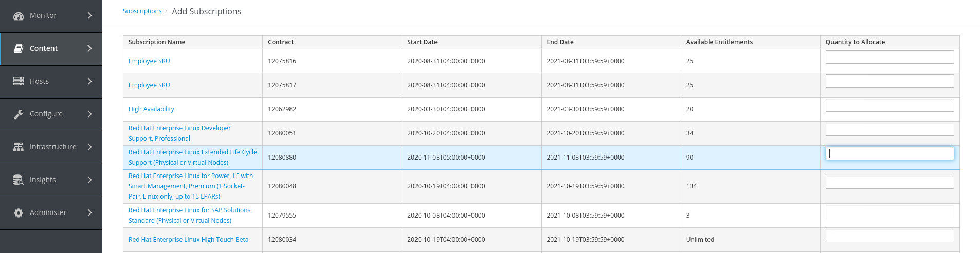The height and width of the screenshot is (253, 980).
Task: Click the Hosts server icon
Action: tap(19, 81)
